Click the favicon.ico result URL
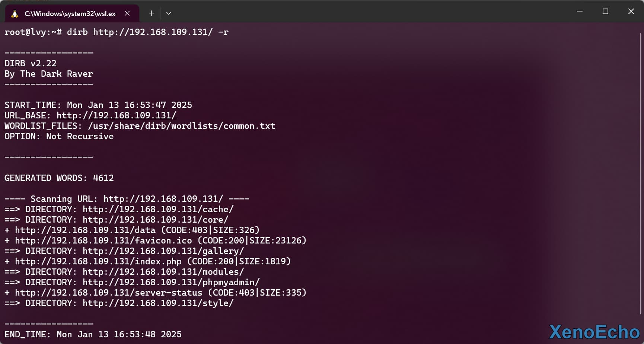The width and height of the screenshot is (644, 344). click(x=103, y=241)
